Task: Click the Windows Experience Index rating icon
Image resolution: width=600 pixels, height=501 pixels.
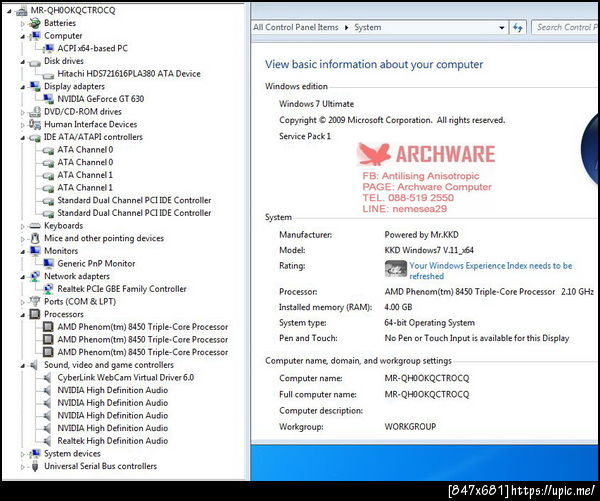Action: (396, 269)
